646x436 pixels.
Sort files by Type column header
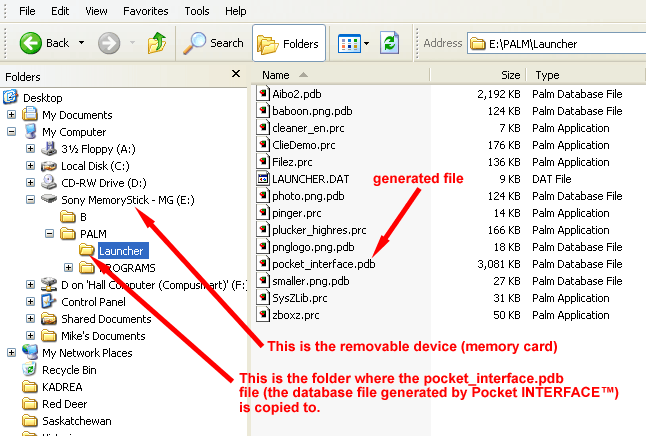[x=585, y=75]
